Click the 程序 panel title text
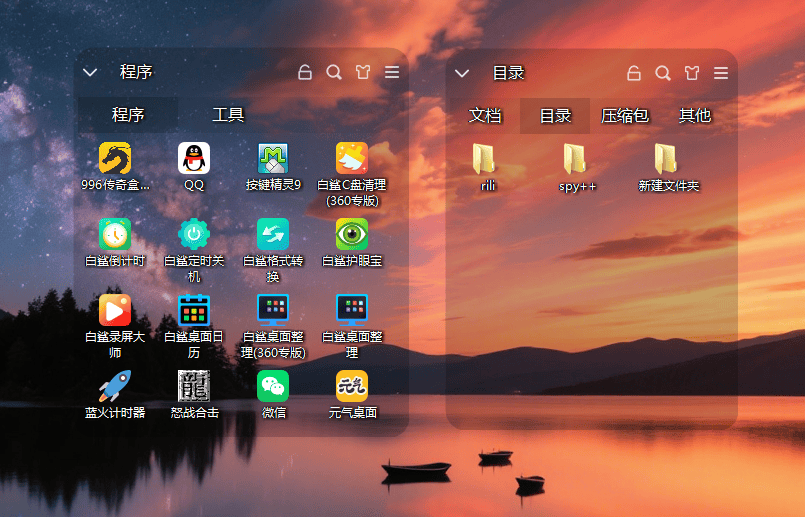Viewport: 805px width, 517px height. tap(136, 72)
